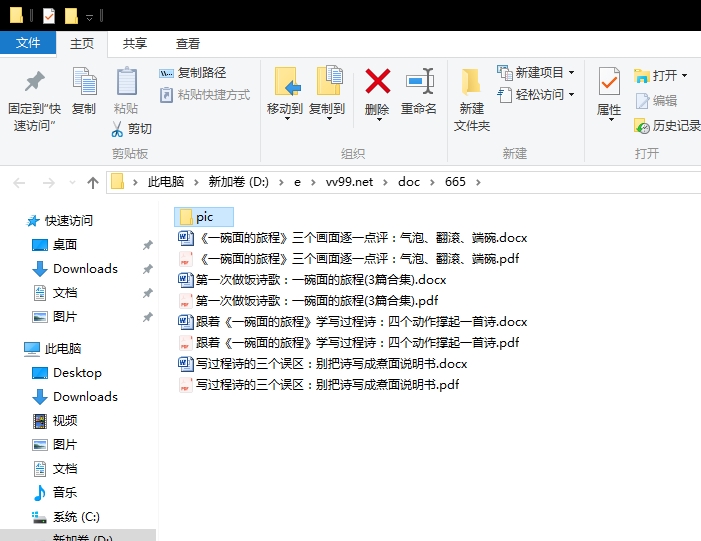Pin folder to Quick access
This screenshot has height=541, width=701.
34,99
